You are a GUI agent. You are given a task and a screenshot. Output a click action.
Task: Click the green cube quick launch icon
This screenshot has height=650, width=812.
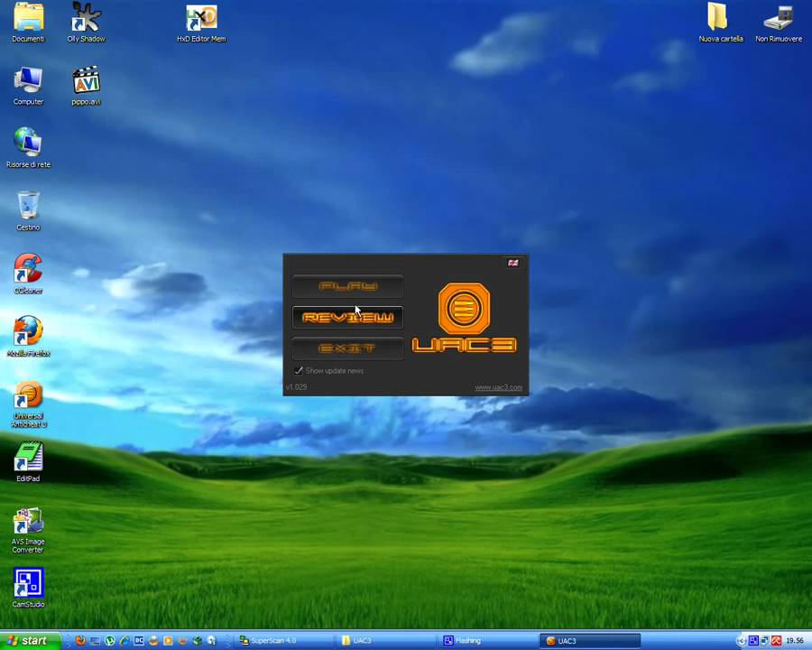(197, 641)
